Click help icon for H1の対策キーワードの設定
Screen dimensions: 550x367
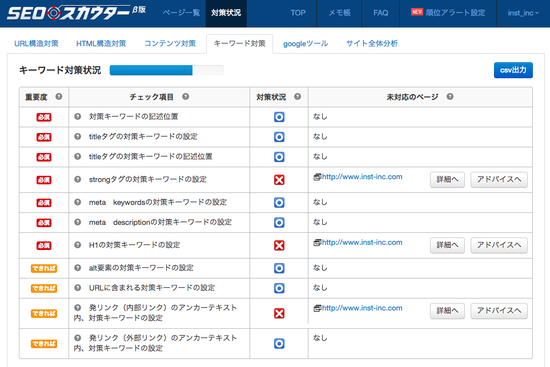pos(78,245)
